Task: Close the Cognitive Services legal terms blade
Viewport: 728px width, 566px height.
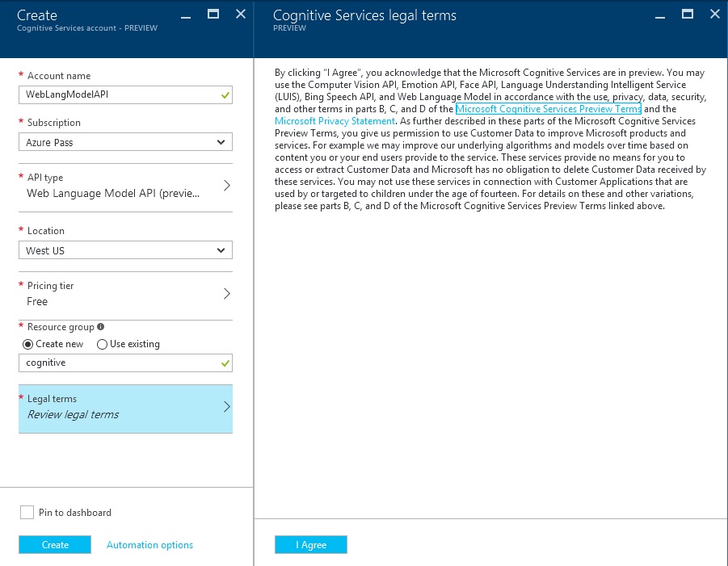Action: tap(714, 14)
